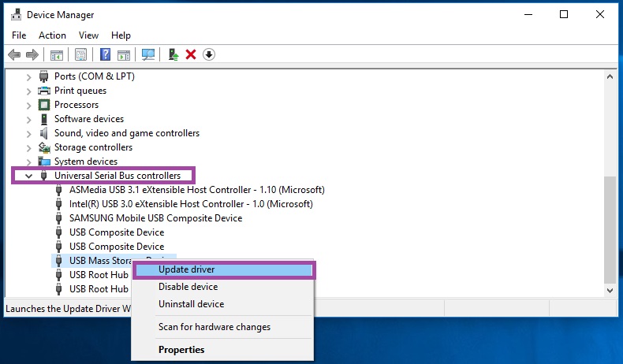
Task: Minimize the Device Manager window
Action: point(528,15)
